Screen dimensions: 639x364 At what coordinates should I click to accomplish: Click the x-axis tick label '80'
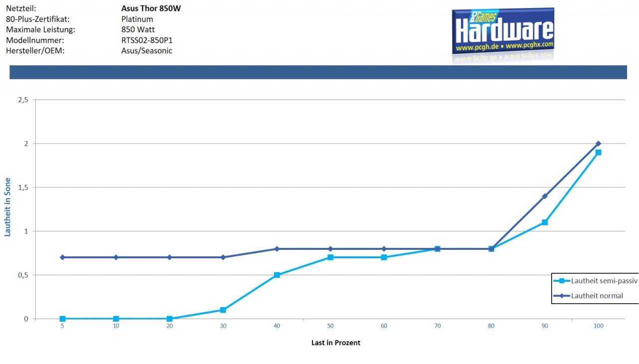tap(491, 326)
